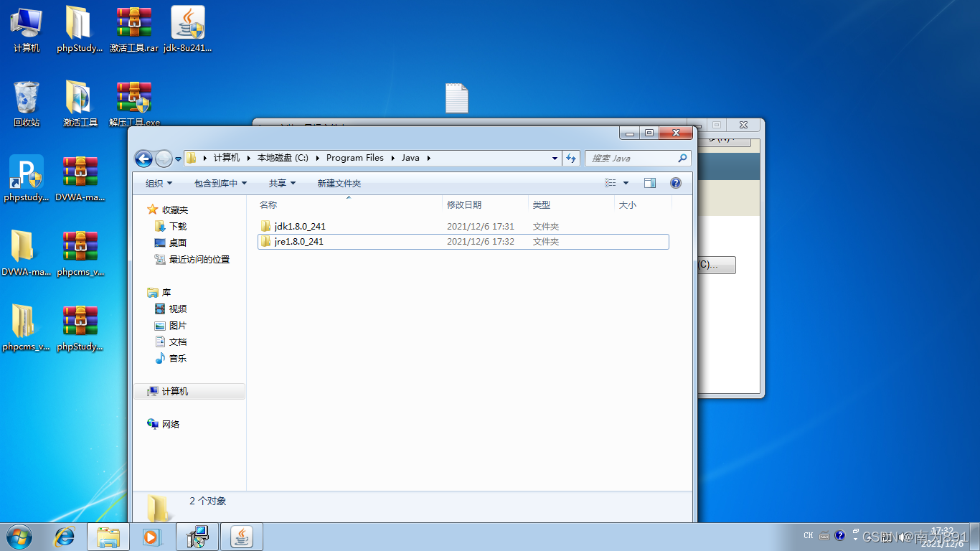The width and height of the screenshot is (980, 551).
Task: Select the phpcms_v folder icon
Action: 27,328
